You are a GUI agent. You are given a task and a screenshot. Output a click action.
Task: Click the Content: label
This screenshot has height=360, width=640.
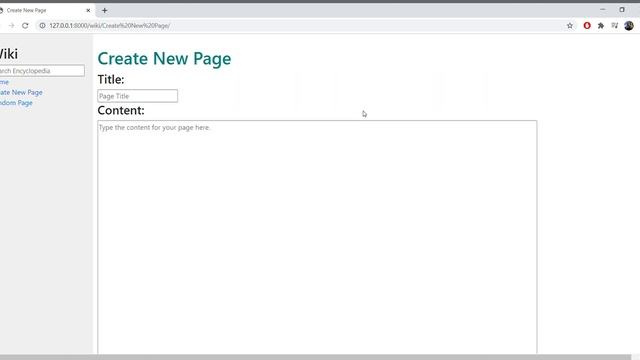point(121,111)
